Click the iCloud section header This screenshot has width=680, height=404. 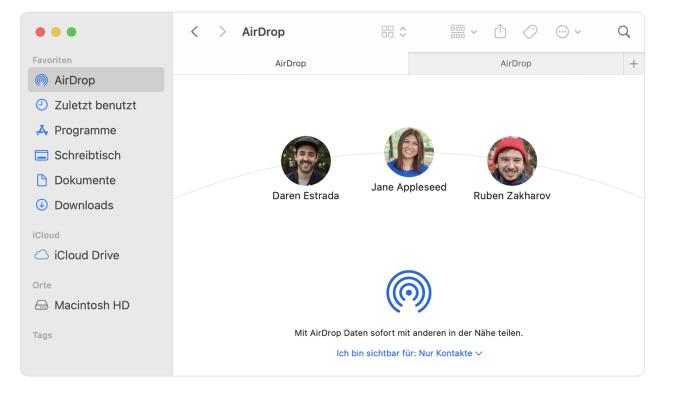(46, 235)
